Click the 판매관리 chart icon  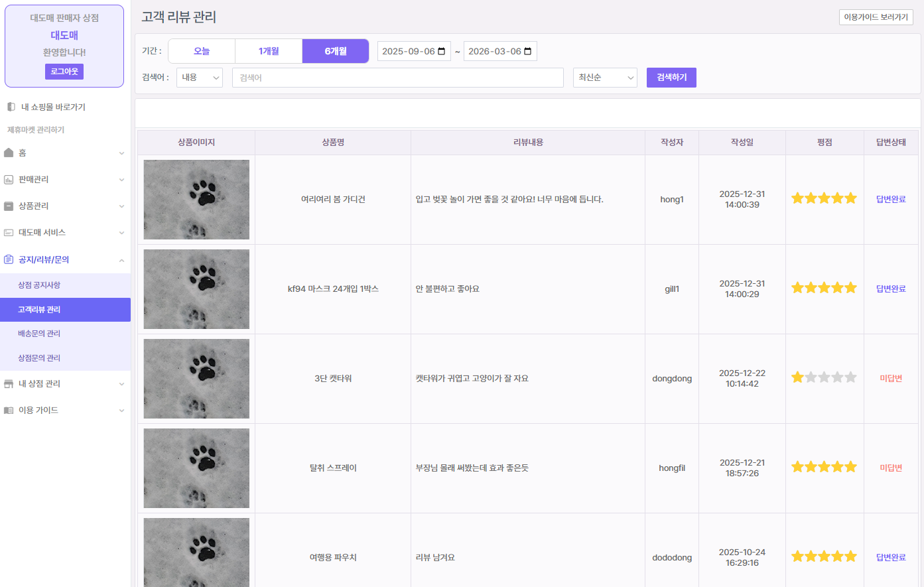click(x=9, y=180)
